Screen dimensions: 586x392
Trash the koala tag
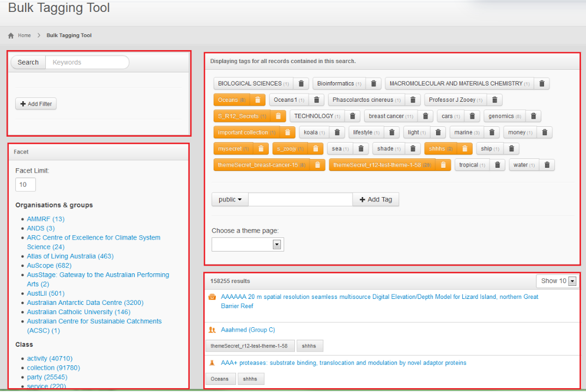click(337, 133)
